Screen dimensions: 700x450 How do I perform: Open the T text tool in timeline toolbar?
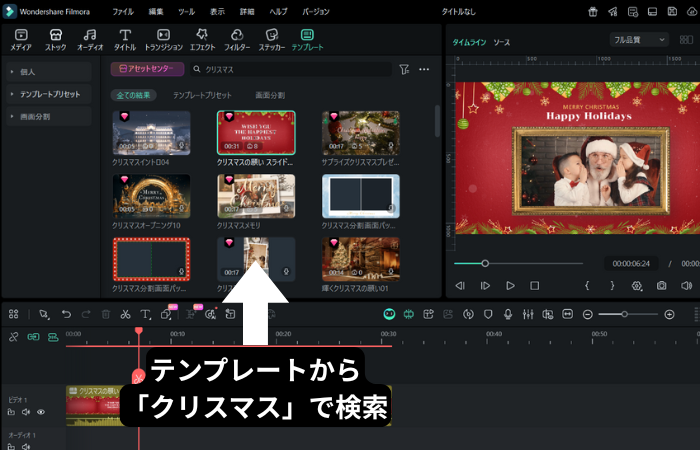pyautogui.click(x=146, y=314)
